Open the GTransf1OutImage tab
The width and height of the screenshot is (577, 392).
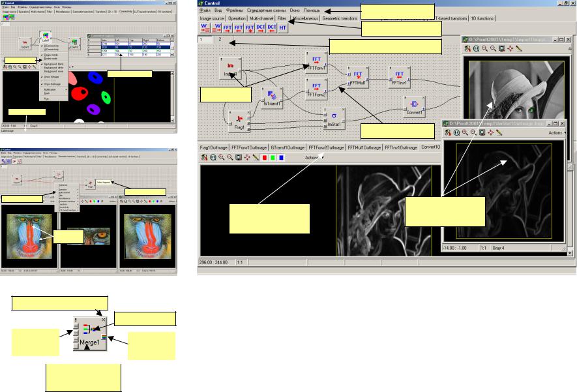[x=288, y=147]
